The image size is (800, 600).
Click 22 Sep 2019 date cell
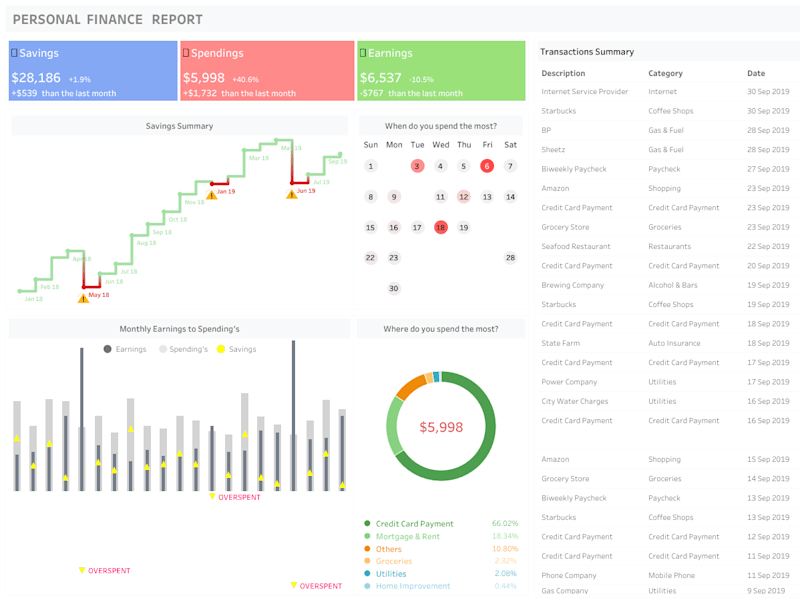pos(768,246)
